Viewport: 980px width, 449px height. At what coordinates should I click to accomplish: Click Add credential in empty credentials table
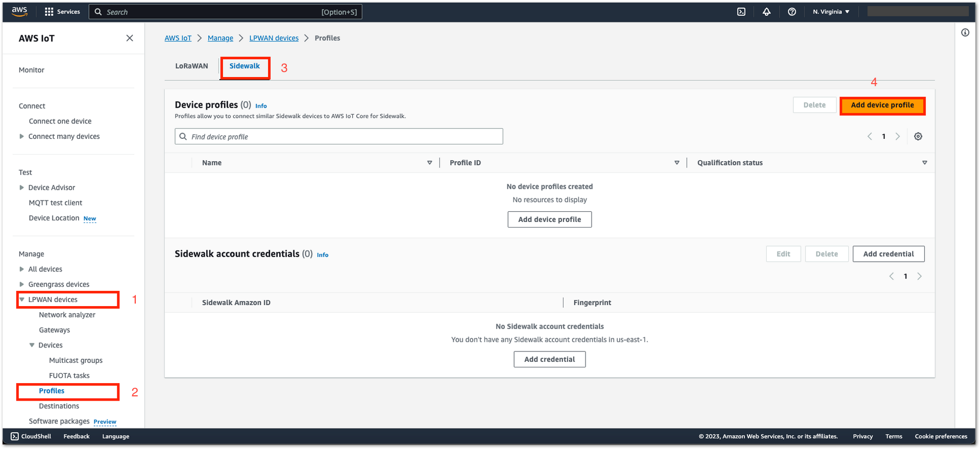pyautogui.click(x=550, y=359)
